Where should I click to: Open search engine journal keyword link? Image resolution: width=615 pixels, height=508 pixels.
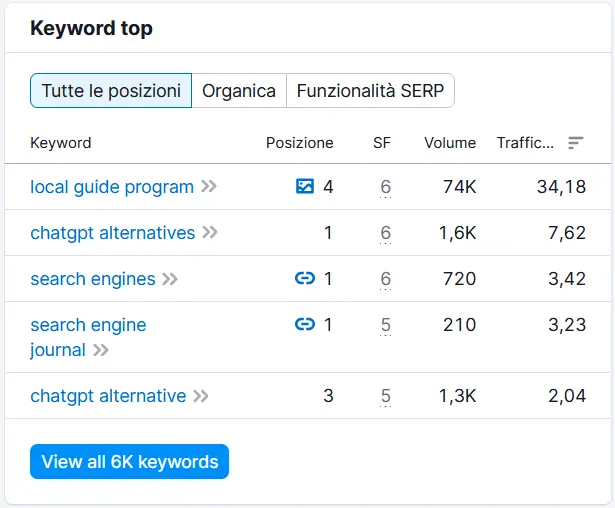click(88, 325)
